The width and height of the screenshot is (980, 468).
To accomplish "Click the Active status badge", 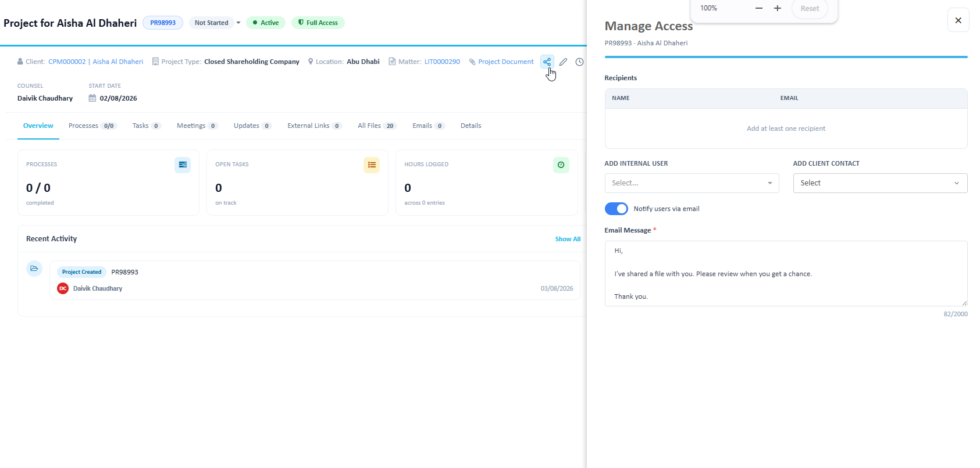I will (266, 23).
